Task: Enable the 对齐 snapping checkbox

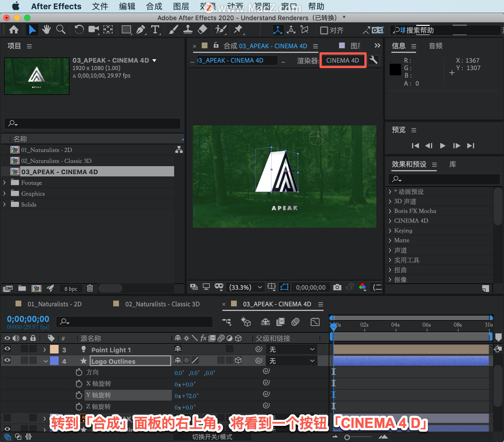Action: pos(324,30)
